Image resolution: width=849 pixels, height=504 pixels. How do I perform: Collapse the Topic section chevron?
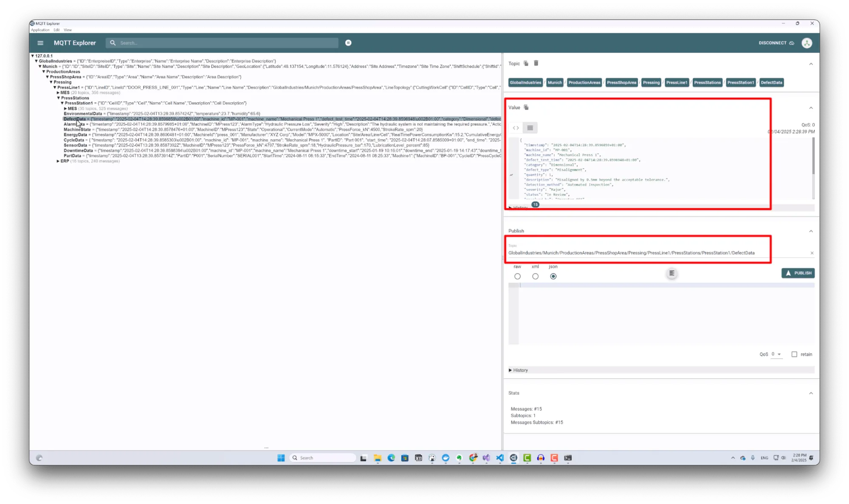pyautogui.click(x=811, y=64)
